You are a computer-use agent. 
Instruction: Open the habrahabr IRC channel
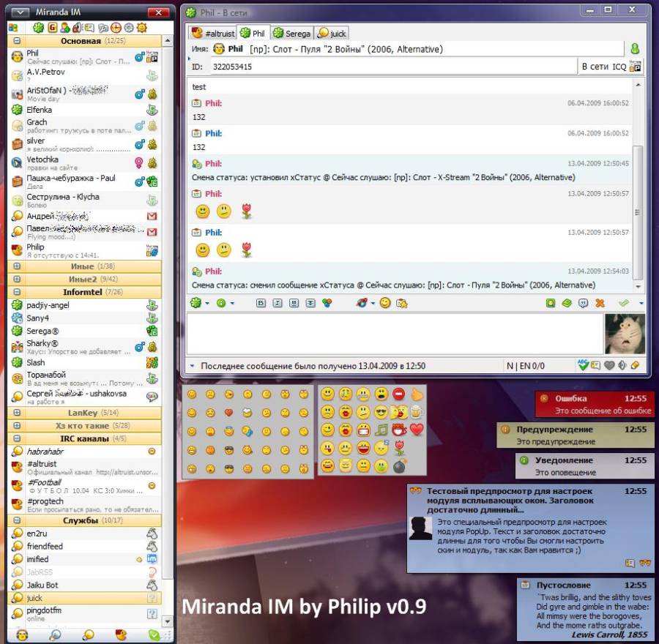(x=84, y=452)
